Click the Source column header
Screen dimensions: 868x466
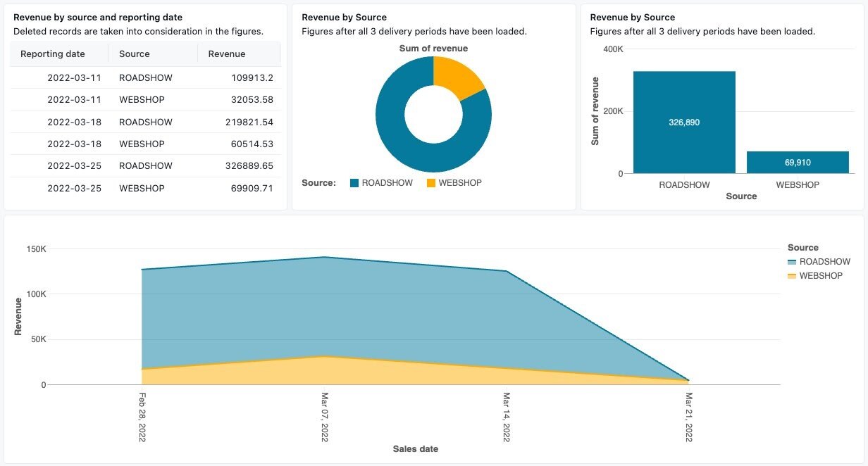pyautogui.click(x=132, y=53)
